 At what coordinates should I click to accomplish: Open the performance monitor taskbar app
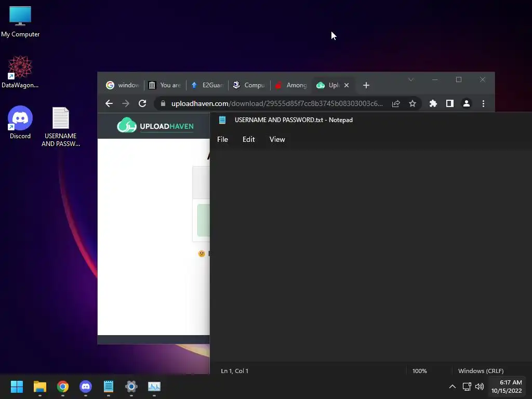[154, 387]
